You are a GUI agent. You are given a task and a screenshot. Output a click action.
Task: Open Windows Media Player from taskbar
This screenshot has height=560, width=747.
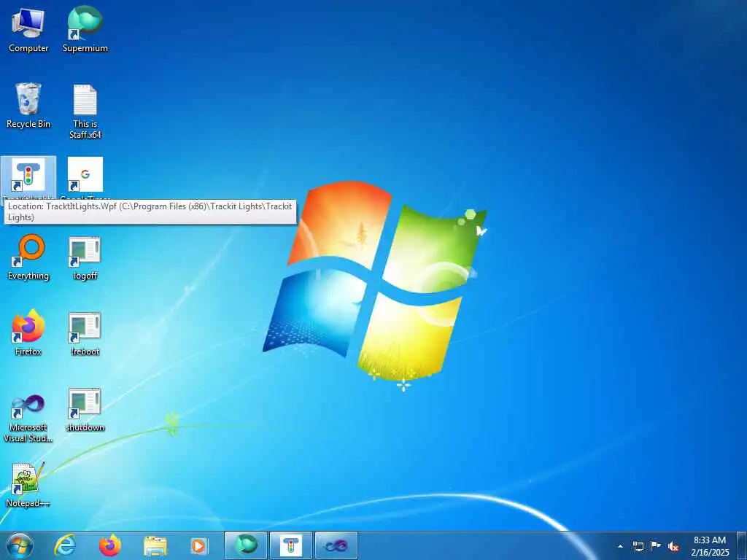[x=198, y=546]
